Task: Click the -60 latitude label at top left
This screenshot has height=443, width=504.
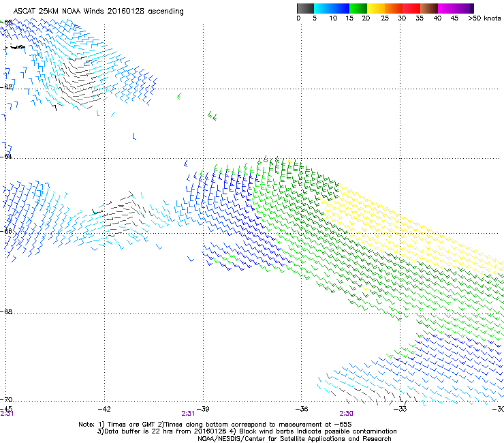Action: (7, 22)
